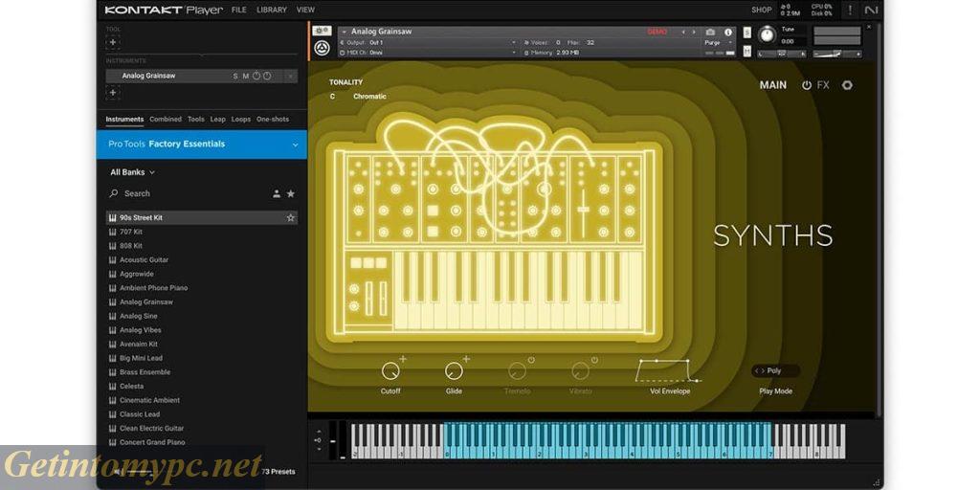Adjust the instrument volume slider

point(837,54)
